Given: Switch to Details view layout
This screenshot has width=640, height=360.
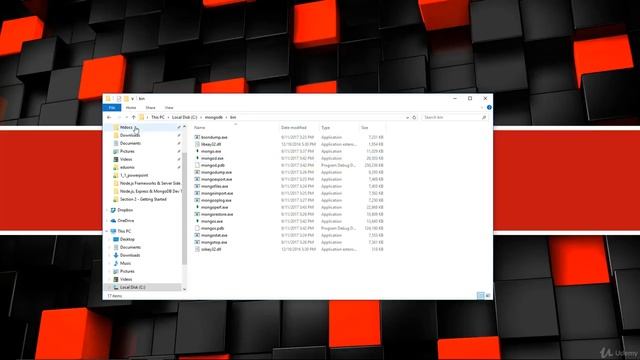Looking at the screenshot, I should 480,295.
